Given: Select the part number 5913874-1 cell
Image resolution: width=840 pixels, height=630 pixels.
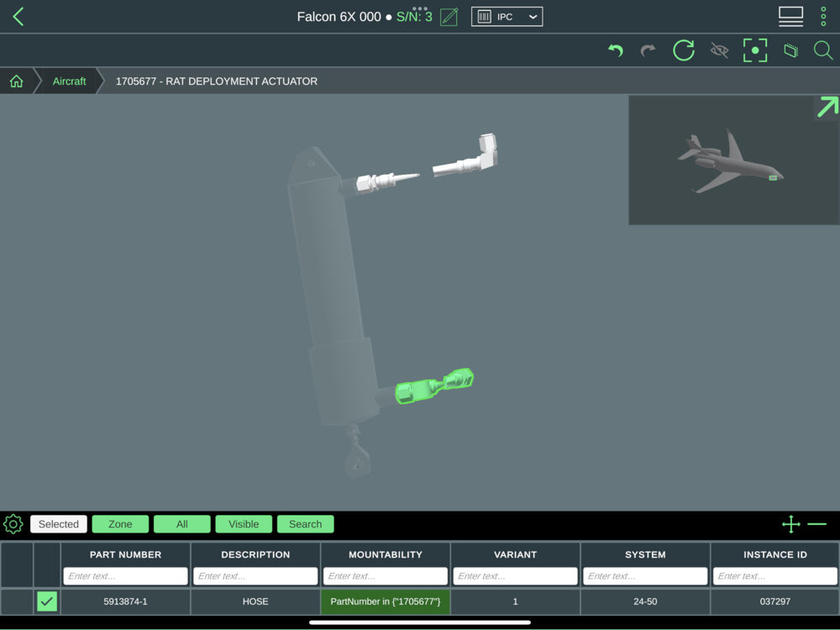Looking at the screenshot, I should 125,601.
